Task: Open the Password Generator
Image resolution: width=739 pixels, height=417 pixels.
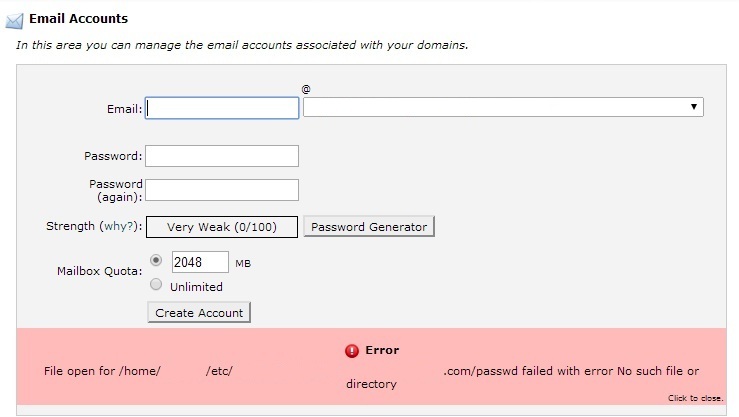Action: [x=369, y=227]
